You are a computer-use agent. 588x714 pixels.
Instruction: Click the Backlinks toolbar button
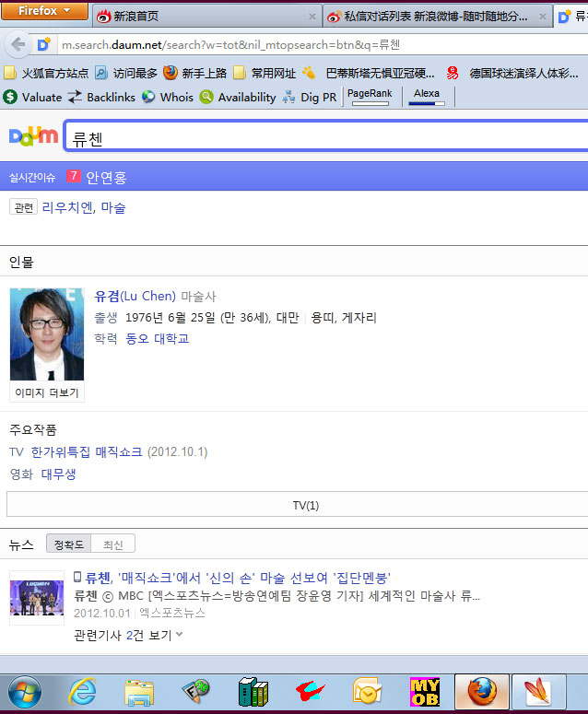[x=101, y=97]
